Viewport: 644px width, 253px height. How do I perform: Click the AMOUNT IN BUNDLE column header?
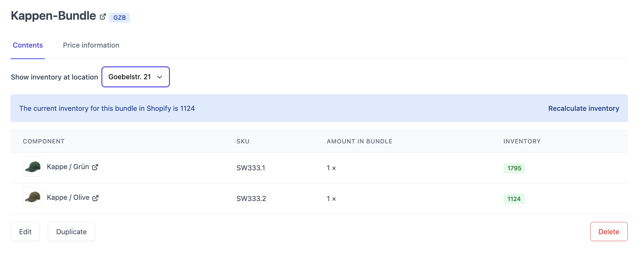pos(359,142)
